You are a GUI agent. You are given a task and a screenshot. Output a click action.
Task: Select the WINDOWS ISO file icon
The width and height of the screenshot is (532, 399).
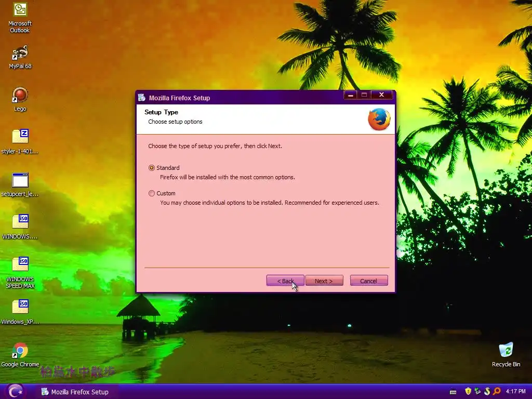20,227
